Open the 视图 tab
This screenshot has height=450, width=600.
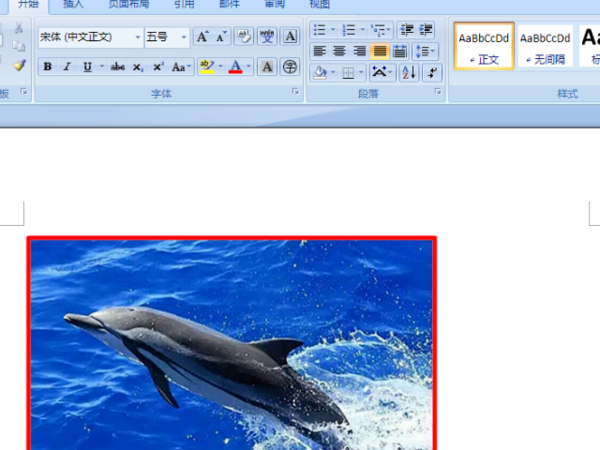click(320, 5)
